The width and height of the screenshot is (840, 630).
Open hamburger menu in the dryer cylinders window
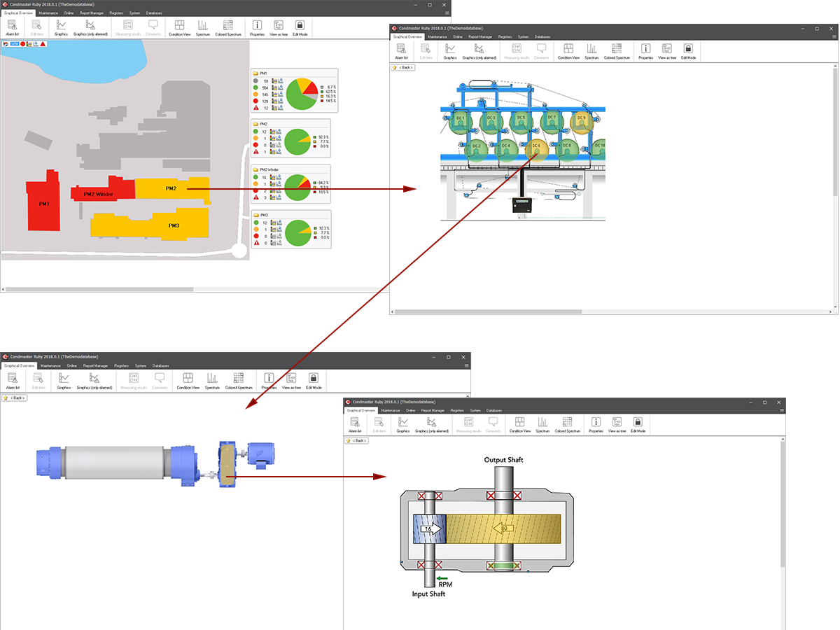833,36
